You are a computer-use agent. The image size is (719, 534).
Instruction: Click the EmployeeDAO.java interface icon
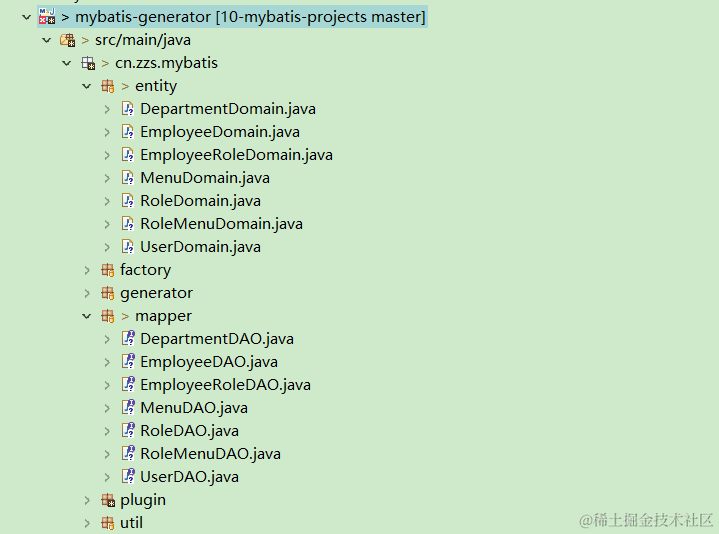(128, 361)
